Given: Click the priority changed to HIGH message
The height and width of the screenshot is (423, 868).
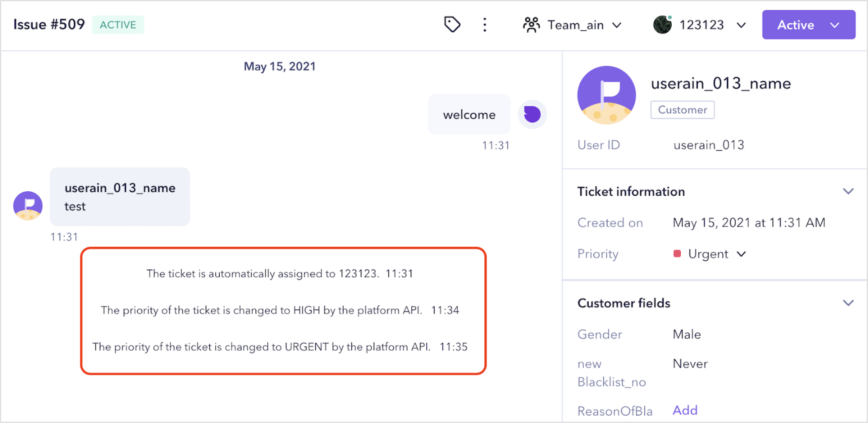Looking at the screenshot, I should coord(280,310).
